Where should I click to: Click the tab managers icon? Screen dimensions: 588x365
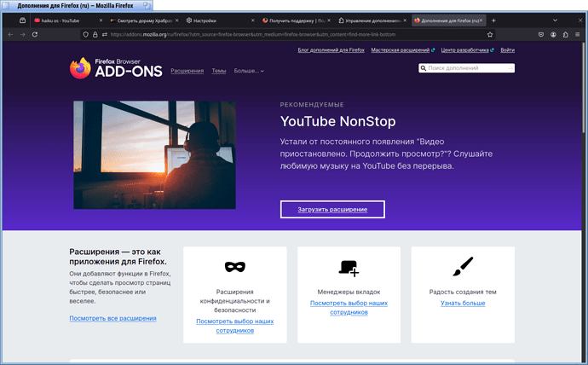pyautogui.click(x=349, y=269)
